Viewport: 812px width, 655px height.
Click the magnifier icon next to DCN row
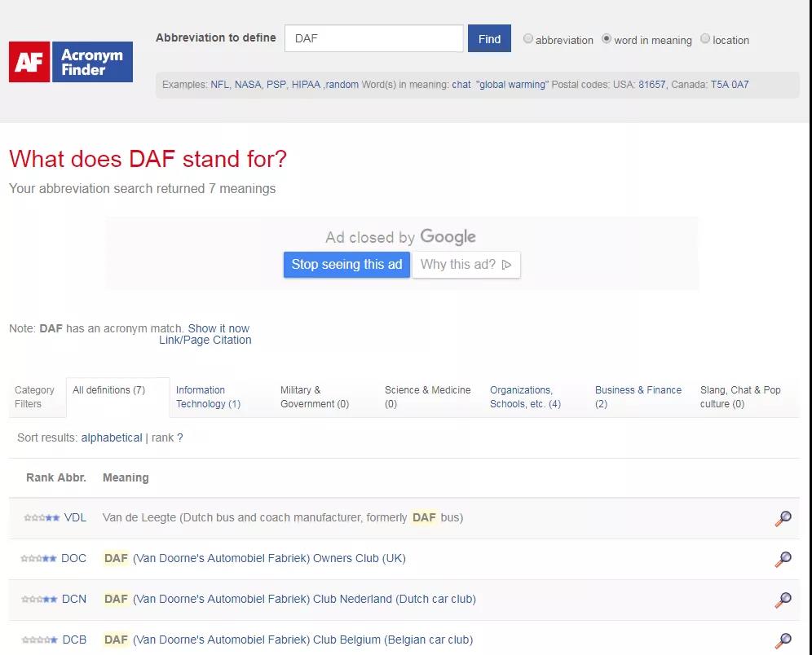click(783, 600)
